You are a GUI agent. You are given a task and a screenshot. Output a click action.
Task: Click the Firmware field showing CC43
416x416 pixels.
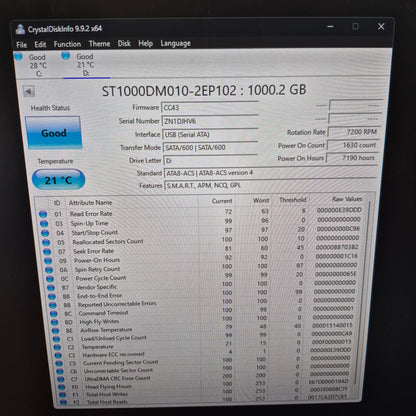210,108
